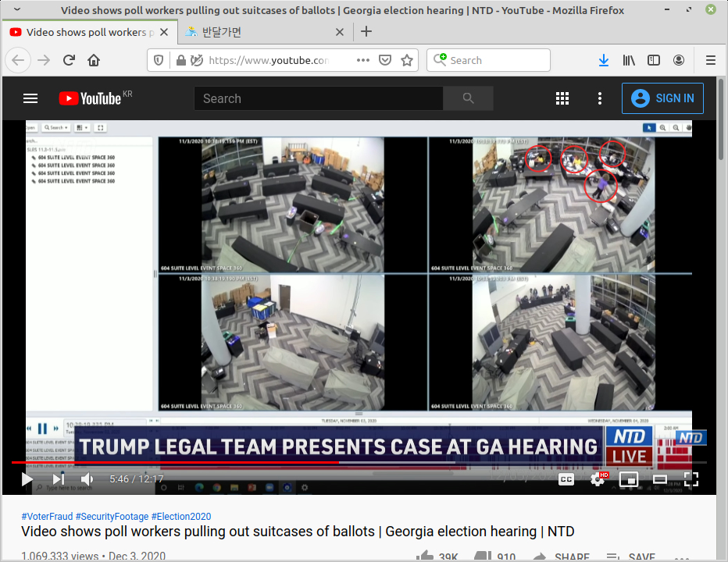Screen dimensions: 728x562
Task: Open Firefox hamburger application menu
Action: click(x=710, y=60)
